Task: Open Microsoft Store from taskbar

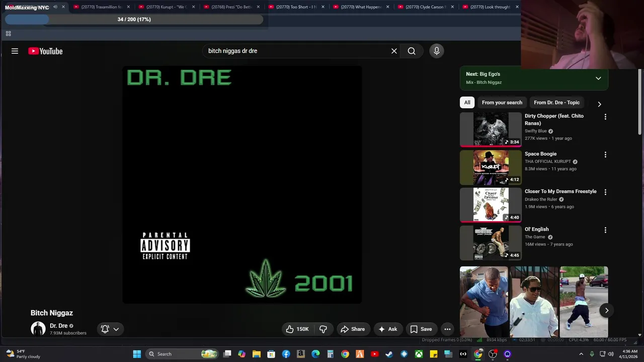Action: coord(271,354)
